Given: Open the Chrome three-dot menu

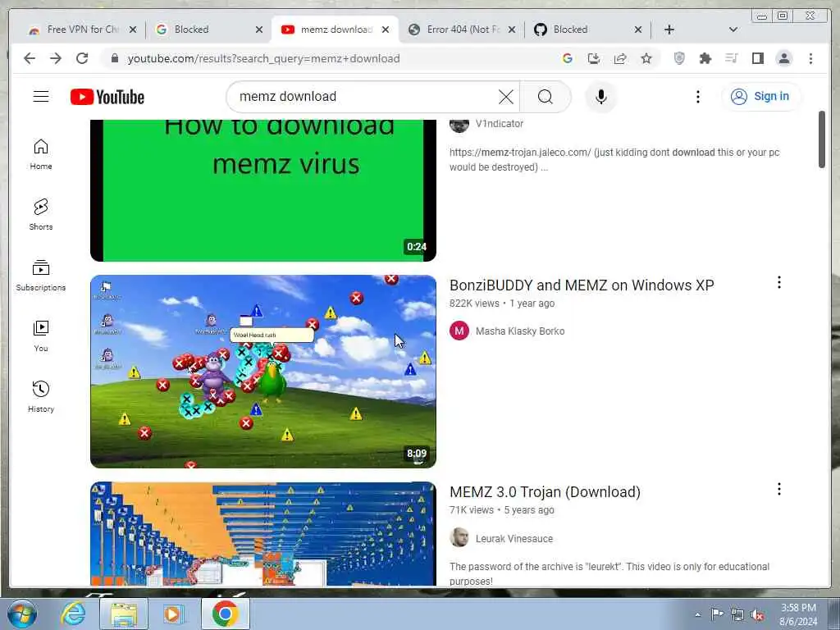Looking at the screenshot, I should coord(810,58).
